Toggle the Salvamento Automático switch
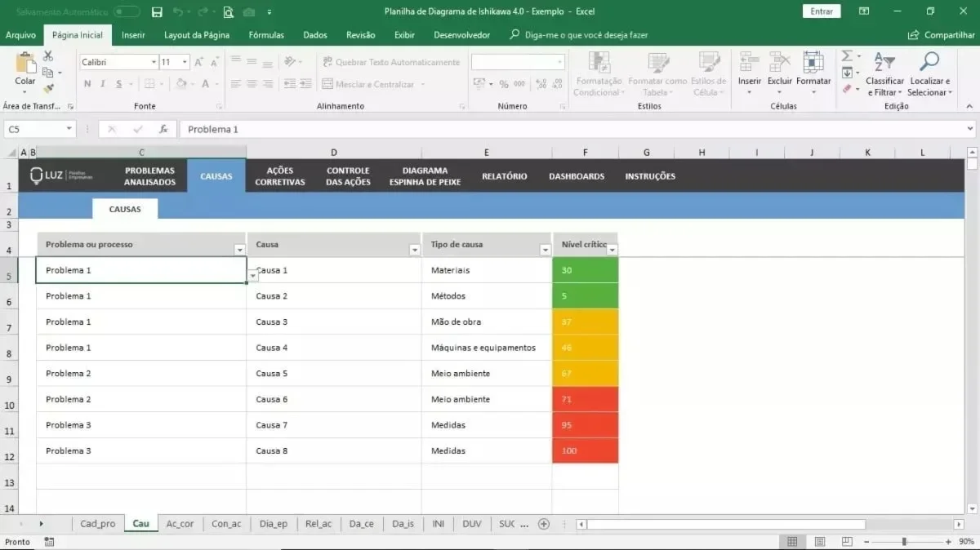Image resolution: width=980 pixels, height=550 pixels. (x=127, y=12)
